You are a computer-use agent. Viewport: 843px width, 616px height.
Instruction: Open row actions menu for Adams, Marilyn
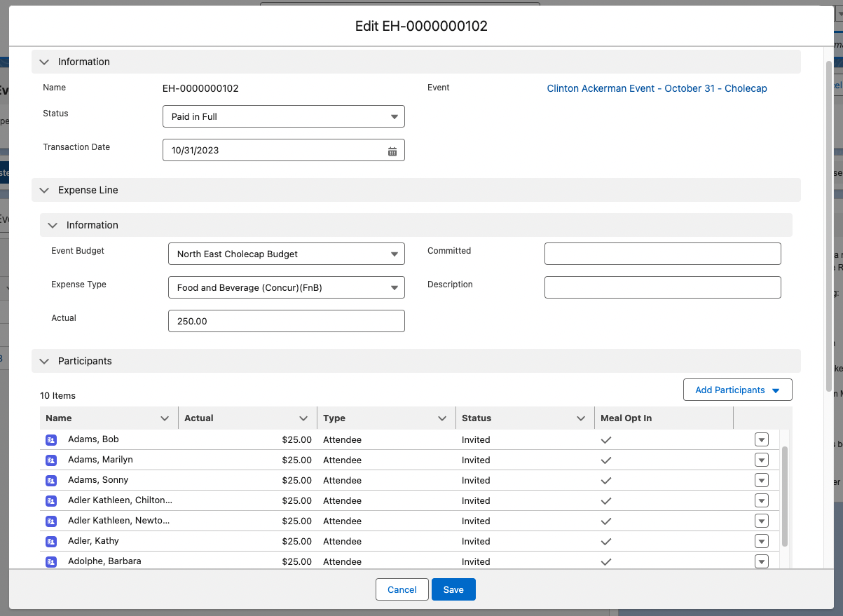click(x=762, y=460)
